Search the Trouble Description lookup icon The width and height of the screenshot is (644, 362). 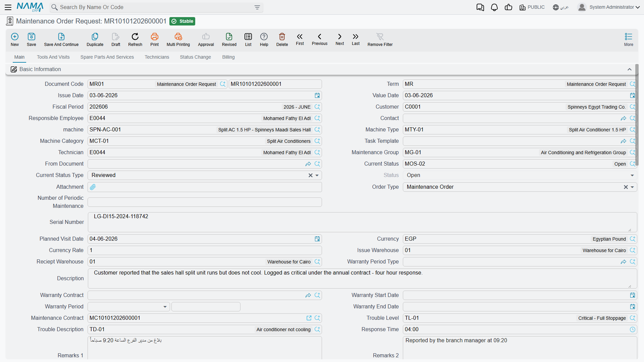click(317, 329)
